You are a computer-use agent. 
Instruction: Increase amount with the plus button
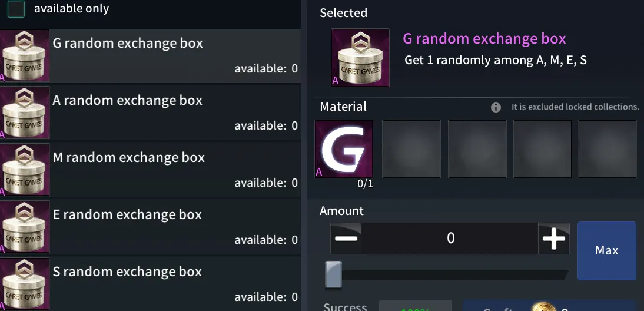tap(554, 239)
